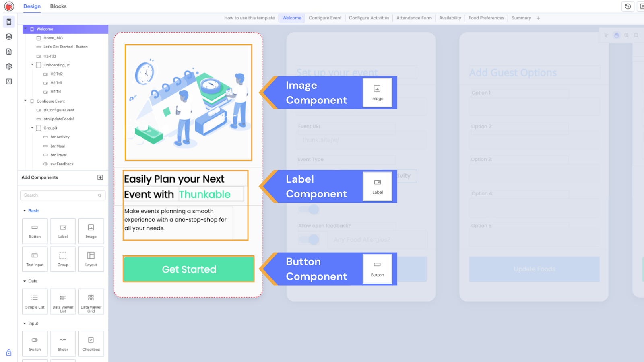Select the Switch component under Input
Image resolution: width=644 pixels, height=362 pixels.
pos(35,343)
